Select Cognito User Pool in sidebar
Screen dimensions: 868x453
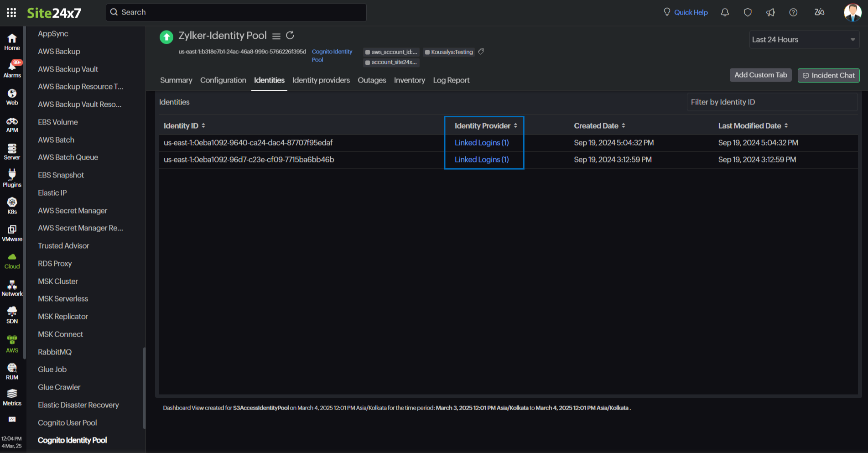pyautogui.click(x=68, y=423)
